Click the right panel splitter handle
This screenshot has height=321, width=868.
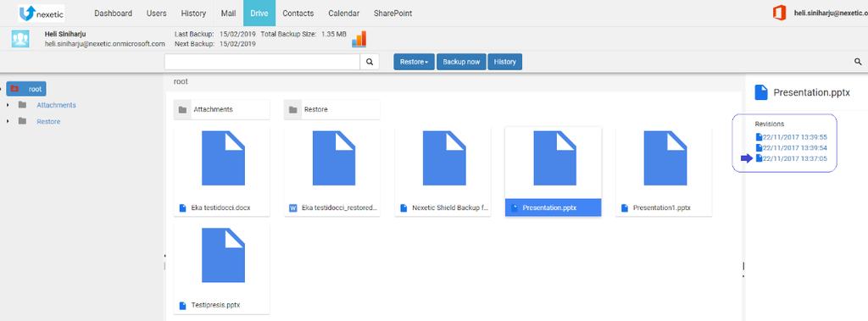pos(743,266)
